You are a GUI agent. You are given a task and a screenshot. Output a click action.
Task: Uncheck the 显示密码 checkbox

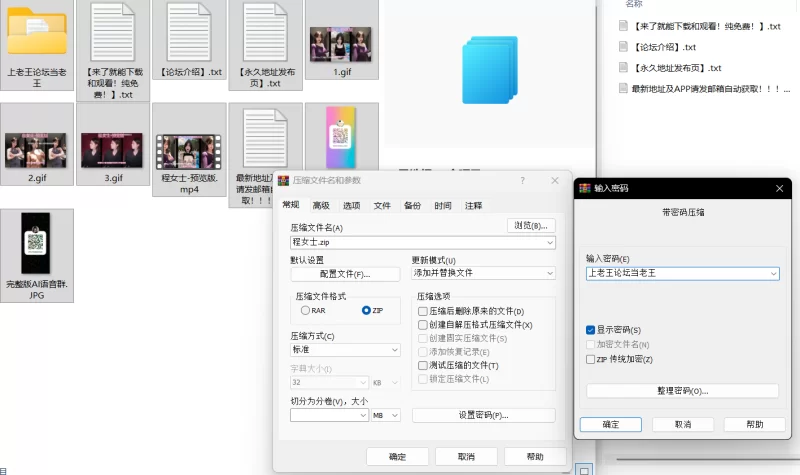click(591, 330)
